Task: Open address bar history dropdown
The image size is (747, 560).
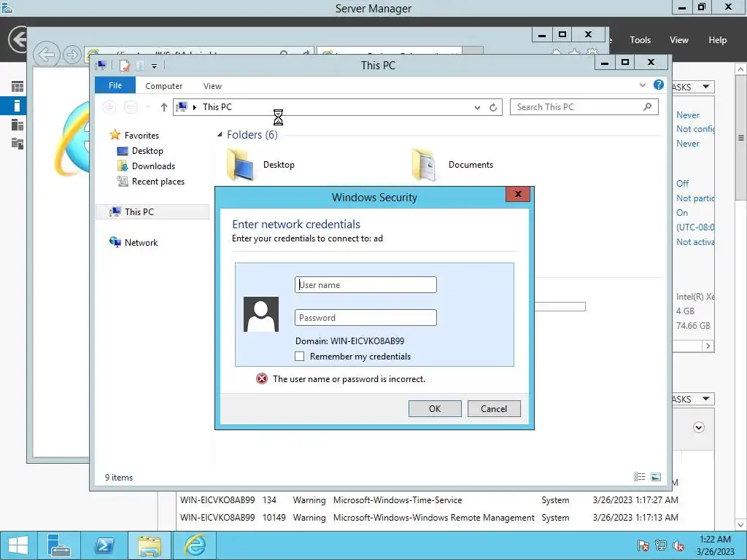Action: [x=477, y=108]
